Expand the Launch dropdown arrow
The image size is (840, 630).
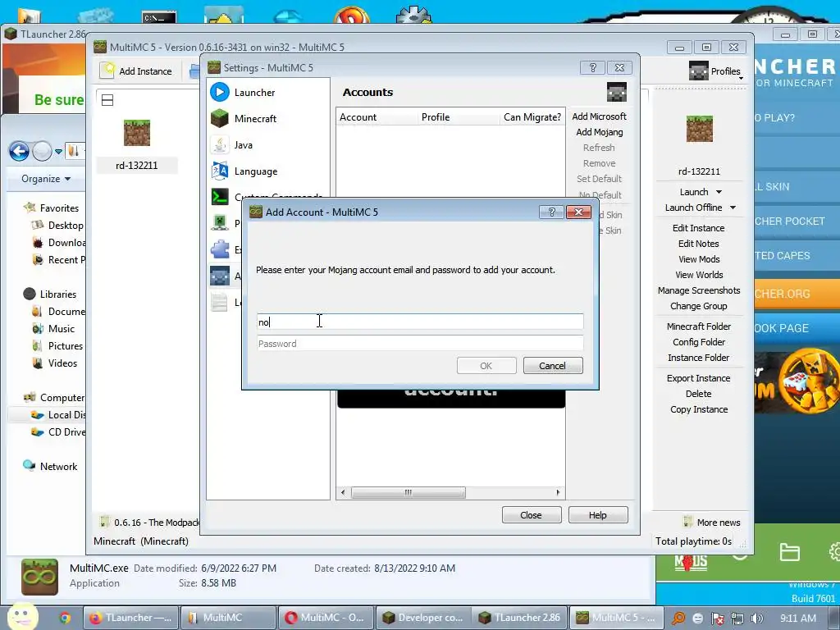[719, 192]
